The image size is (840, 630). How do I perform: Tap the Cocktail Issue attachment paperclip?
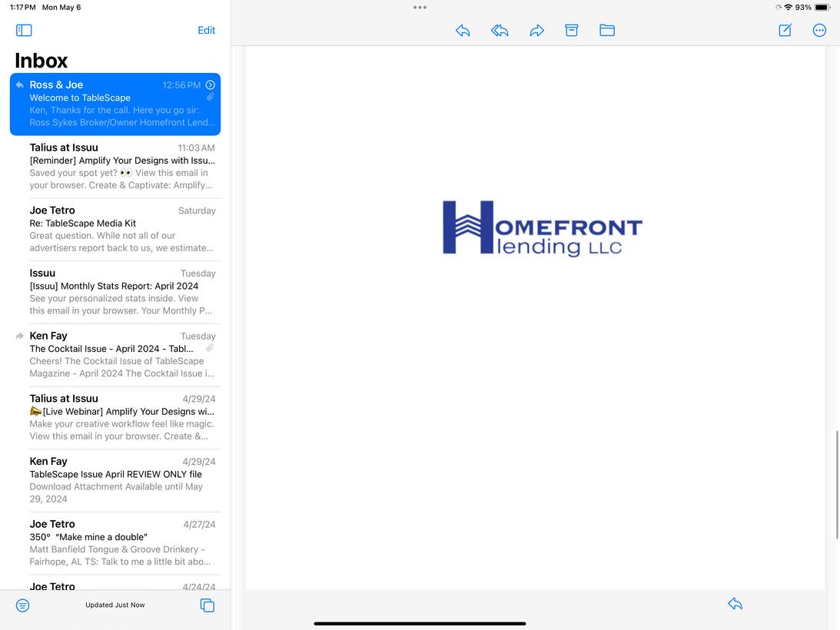click(210, 348)
